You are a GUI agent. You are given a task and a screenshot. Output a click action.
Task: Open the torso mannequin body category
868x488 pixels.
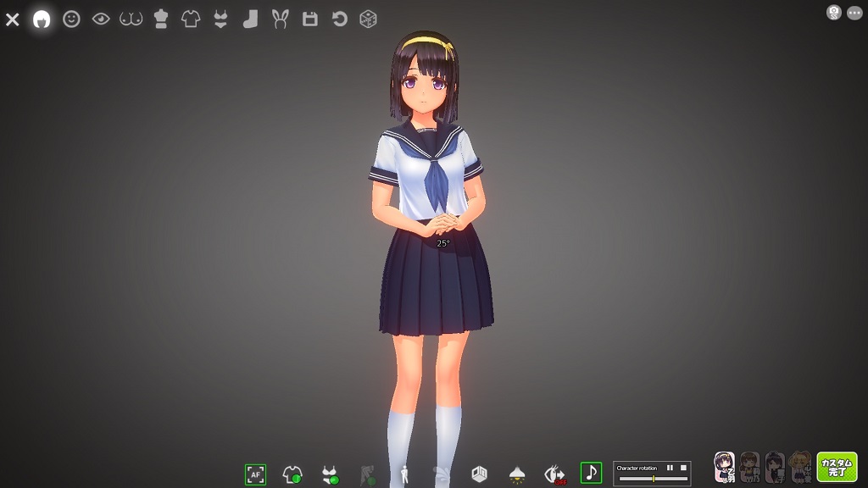pos(161,19)
